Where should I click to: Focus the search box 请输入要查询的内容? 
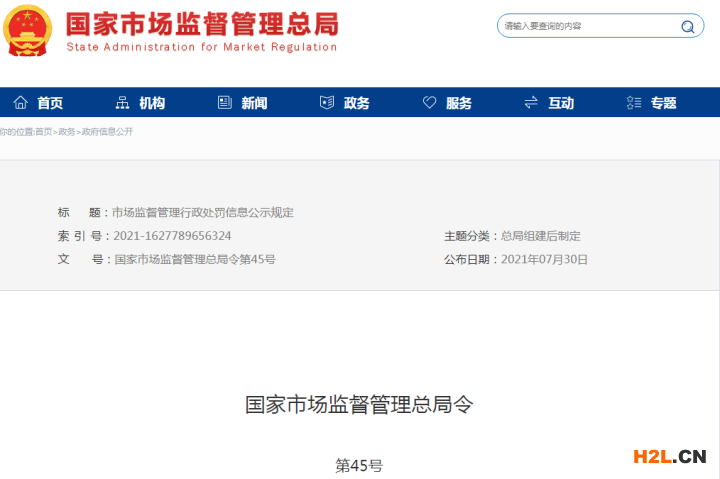pos(585,26)
